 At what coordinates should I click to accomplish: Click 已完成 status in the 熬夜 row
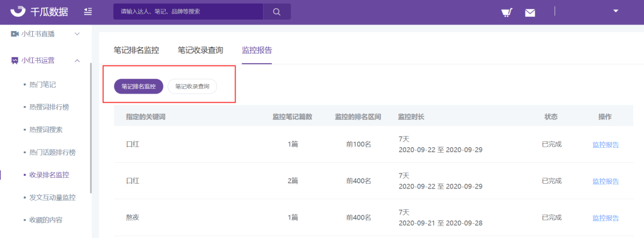point(552,217)
